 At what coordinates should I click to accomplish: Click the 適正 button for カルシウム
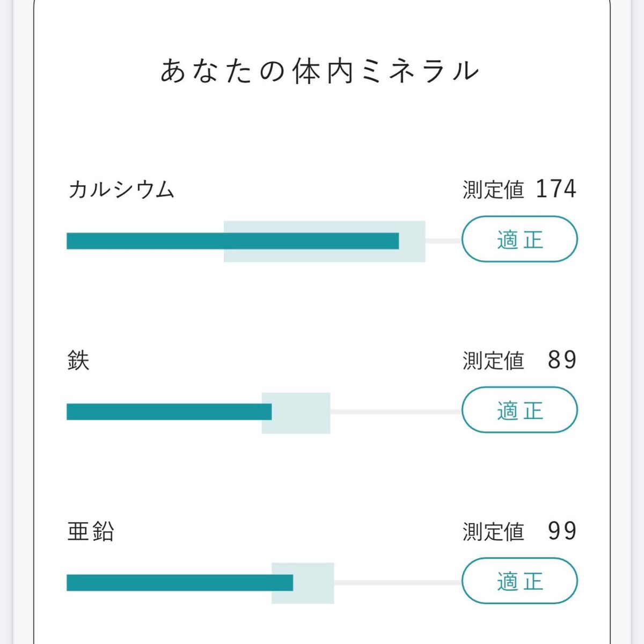tap(519, 239)
